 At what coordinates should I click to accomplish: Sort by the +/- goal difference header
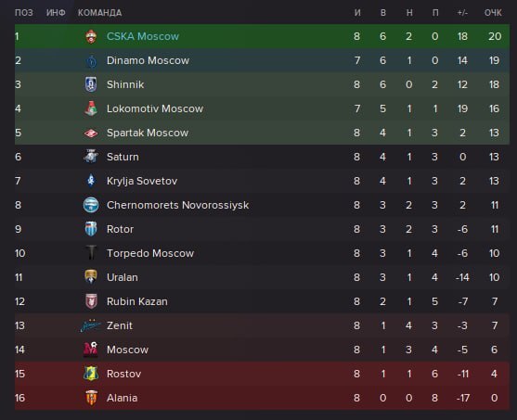coord(462,13)
